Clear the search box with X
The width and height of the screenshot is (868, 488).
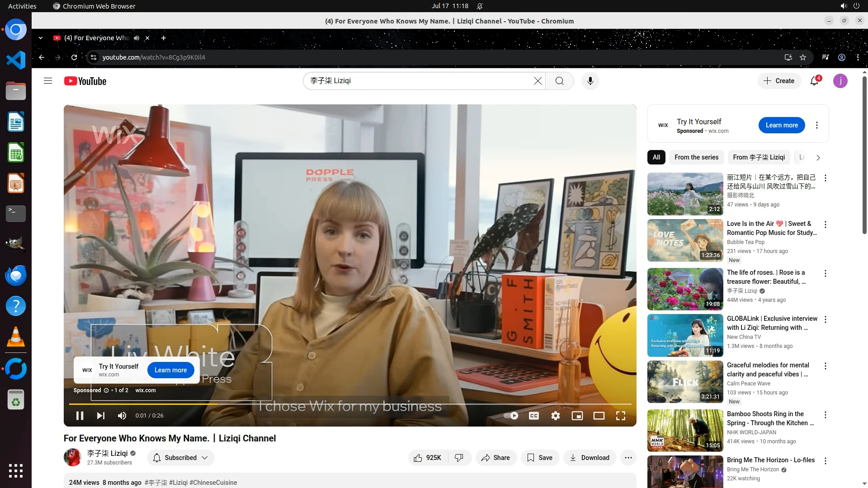tap(538, 81)
